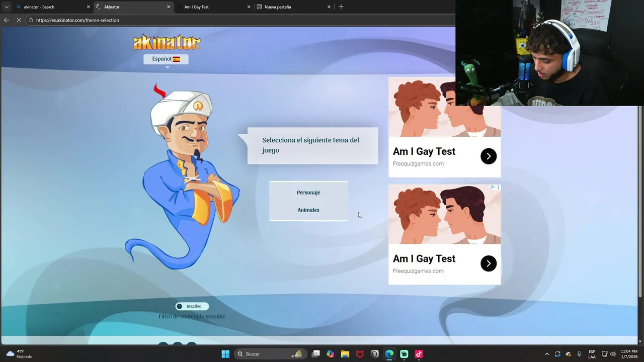Image resolution: width=644 pixels, height=362 pixels.
Task: Open the Español language dropdown
Action: pos(166,59)
